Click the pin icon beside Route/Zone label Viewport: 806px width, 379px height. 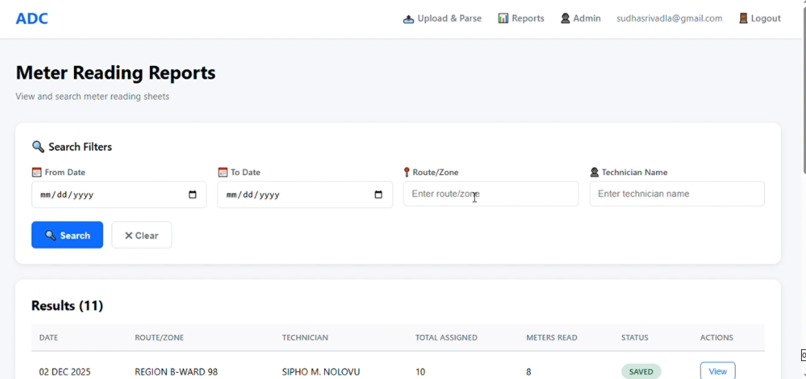[x=407, y=172]
